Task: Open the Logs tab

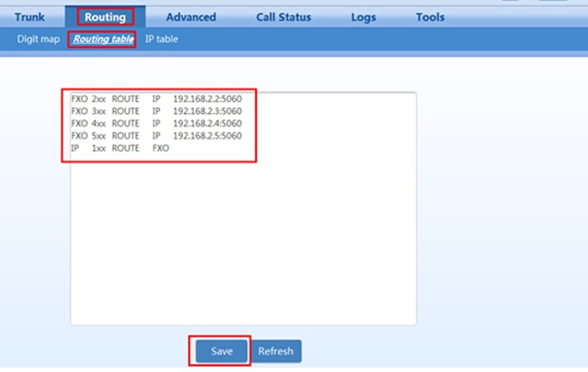Action: 365,17
